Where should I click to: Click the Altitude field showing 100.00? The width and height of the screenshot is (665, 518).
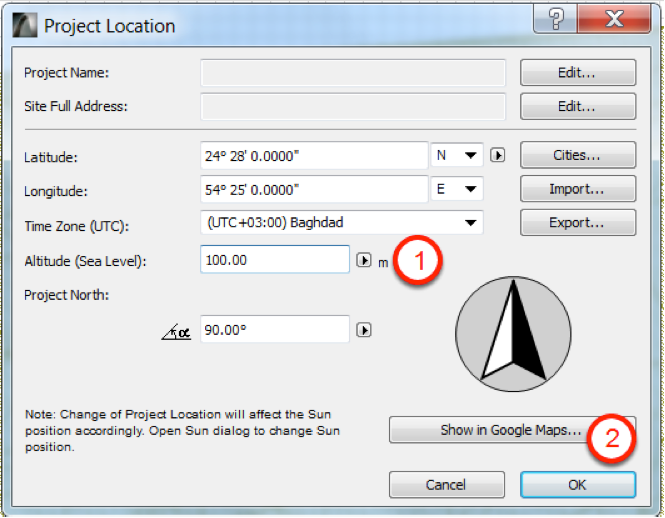275,259
